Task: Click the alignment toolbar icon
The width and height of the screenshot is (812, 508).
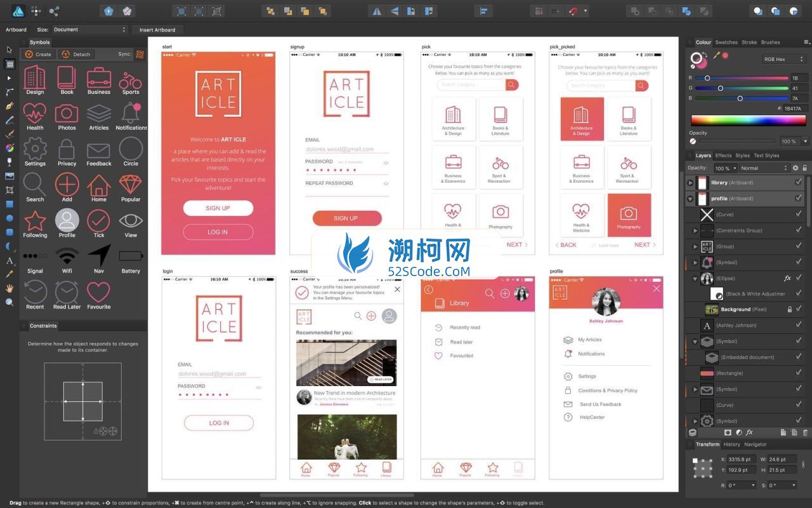Action: tap(483, 11)
